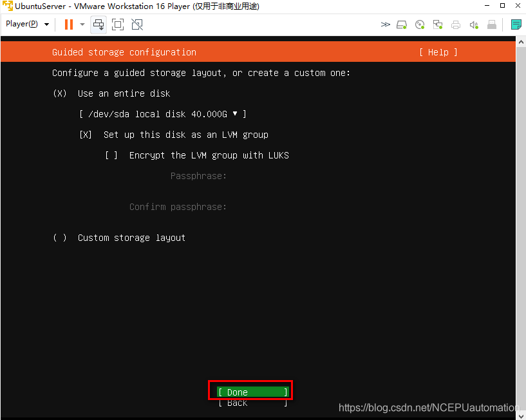Viewport: 526px width, 420px height.
Task: Toggle Unity mode icon
Action: tap(137, 24)
